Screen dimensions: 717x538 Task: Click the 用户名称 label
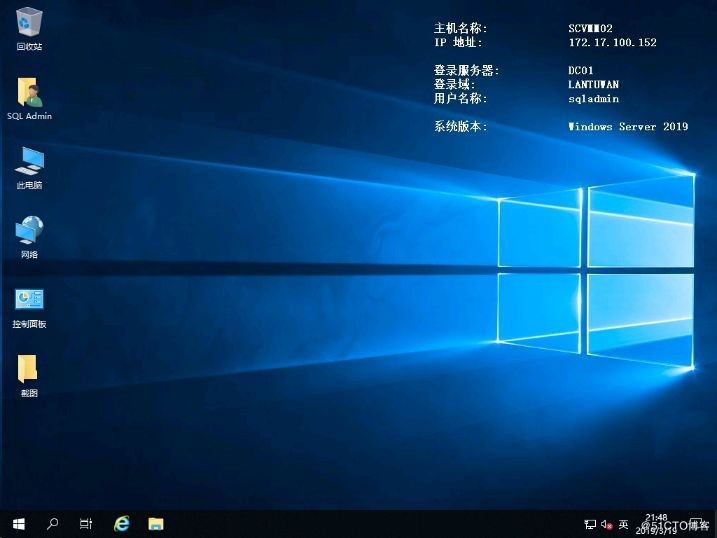tap(460, 98)
